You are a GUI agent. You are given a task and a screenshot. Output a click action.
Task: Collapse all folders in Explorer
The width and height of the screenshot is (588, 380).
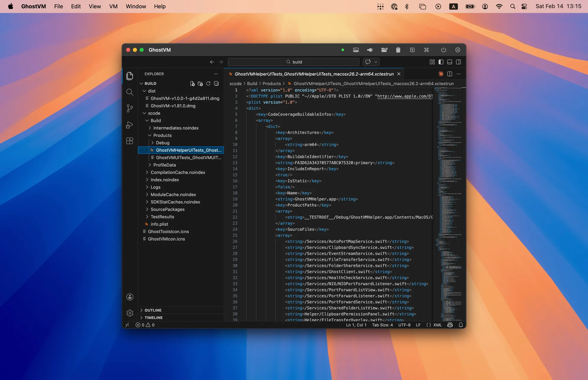(216, 83)
